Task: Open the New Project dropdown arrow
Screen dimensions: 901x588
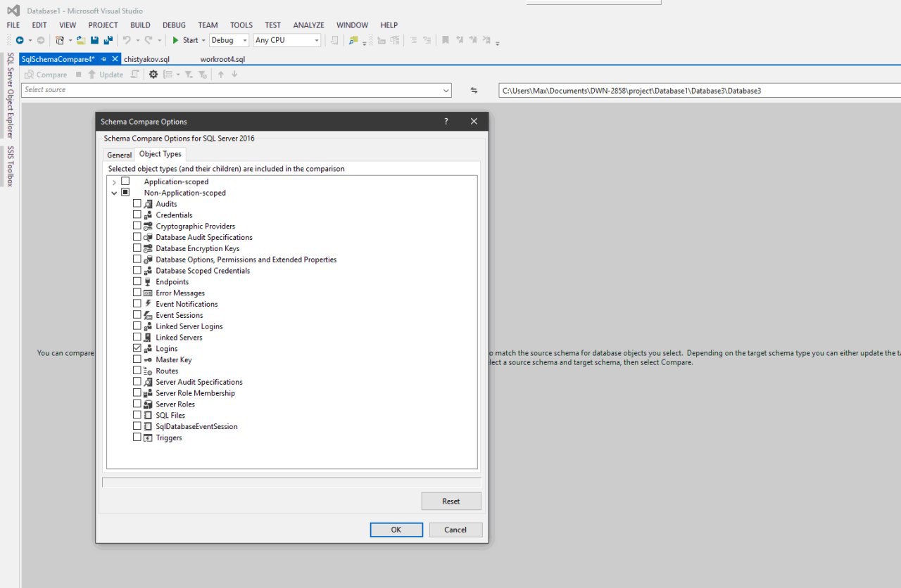Action: pos(70,40)
